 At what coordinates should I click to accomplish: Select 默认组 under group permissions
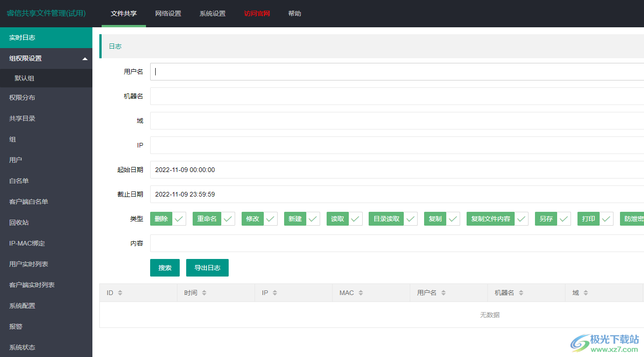point(46,78)
